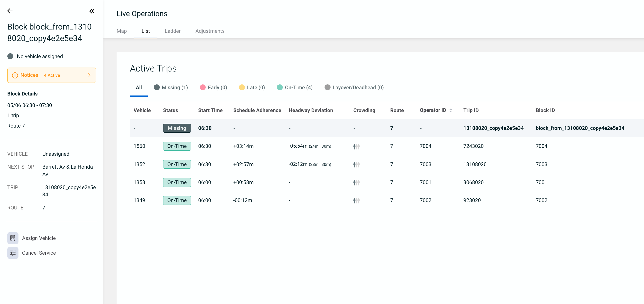Image resolution: width=644 pixels, height=304 pixels.
Task: Switch to the Map tab
Action: (122, 31)
